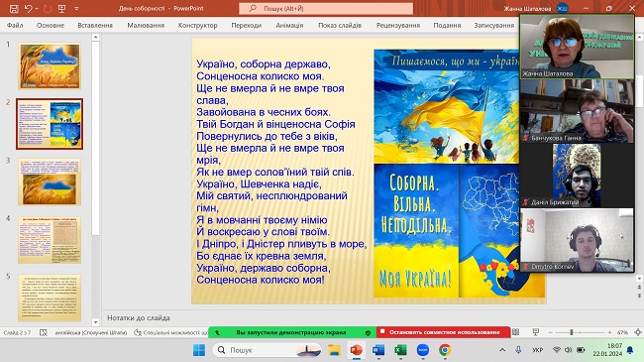This screenshot has height=362, width=644.
Task: Click the zoom out minus button
Action: (551, 332)
